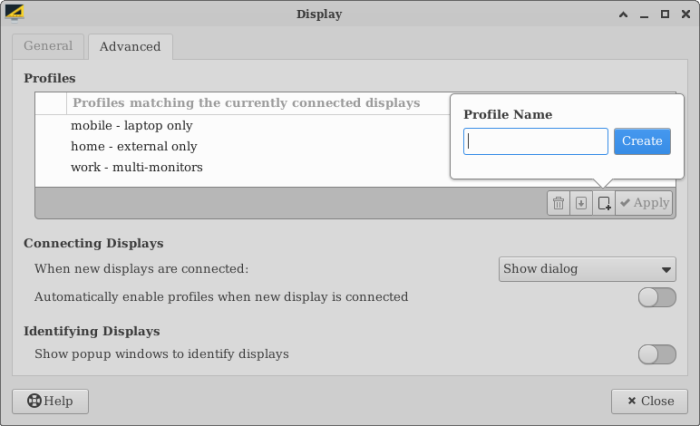Select the home - external only profile

click(x=134, y=146)
